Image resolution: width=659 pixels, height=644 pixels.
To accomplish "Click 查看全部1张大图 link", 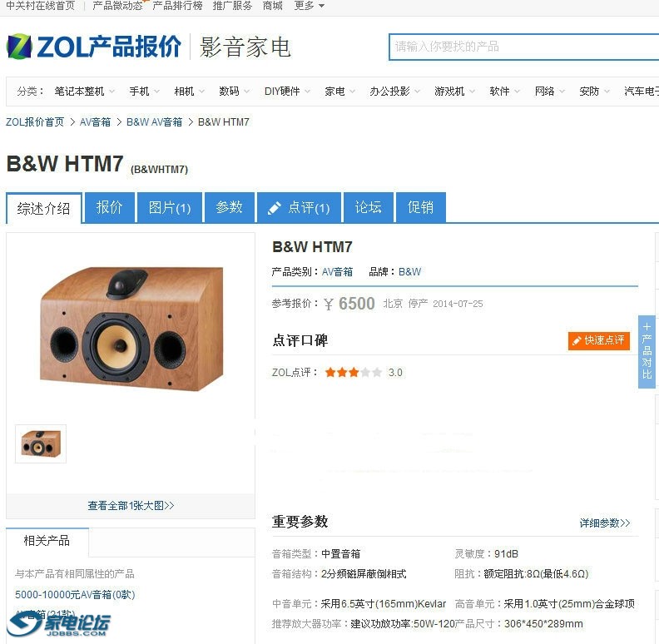I will click(x=131, y=506).
